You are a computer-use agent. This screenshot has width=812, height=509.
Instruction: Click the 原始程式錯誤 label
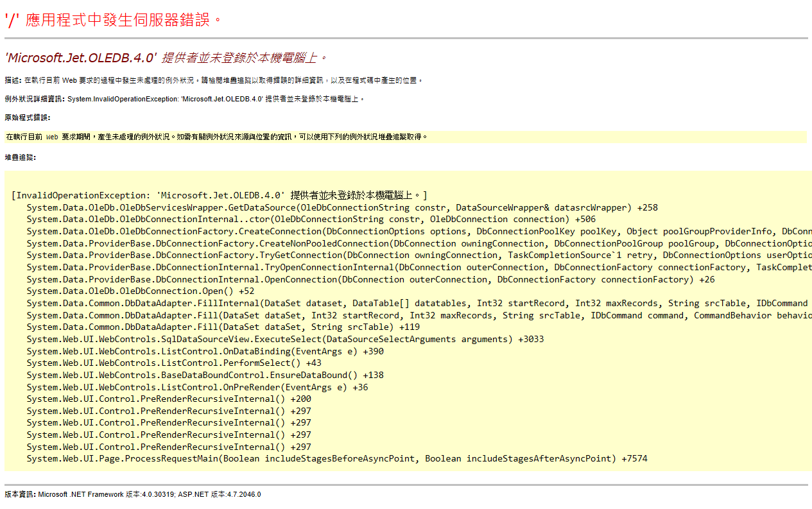[x=27, y=117]
